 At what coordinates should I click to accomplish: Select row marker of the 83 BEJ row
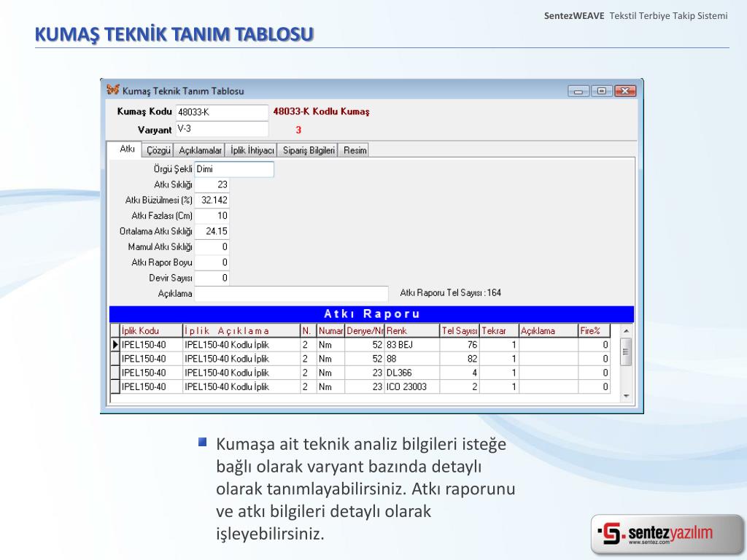[115, 345]
